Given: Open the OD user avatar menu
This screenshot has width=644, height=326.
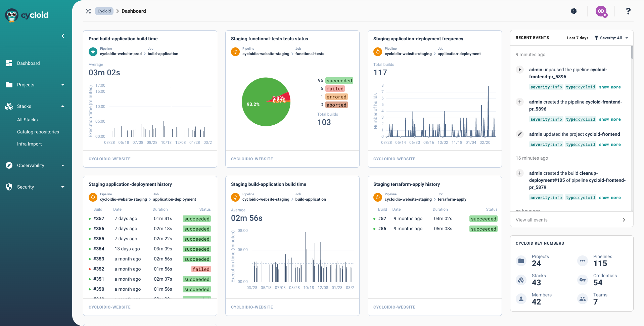Looking at the screenshot, I should pyautogui.click(x=601, y=11).
